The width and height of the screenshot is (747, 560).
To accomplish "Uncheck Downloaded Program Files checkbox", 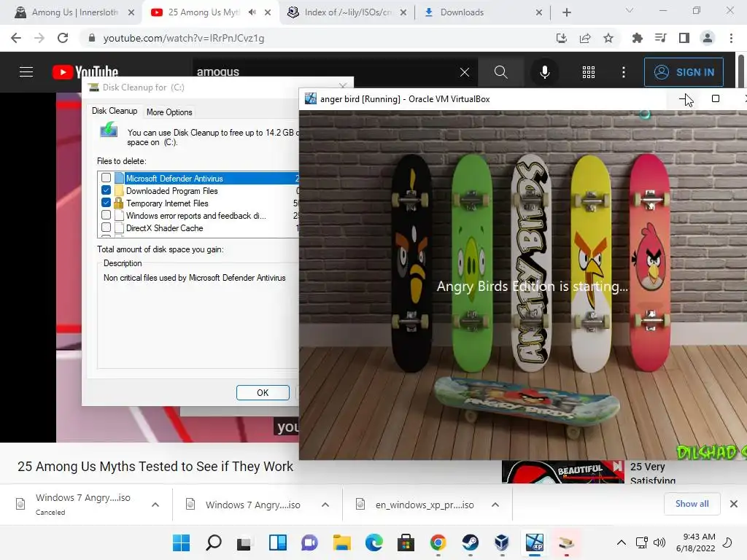I will (107, 190).
